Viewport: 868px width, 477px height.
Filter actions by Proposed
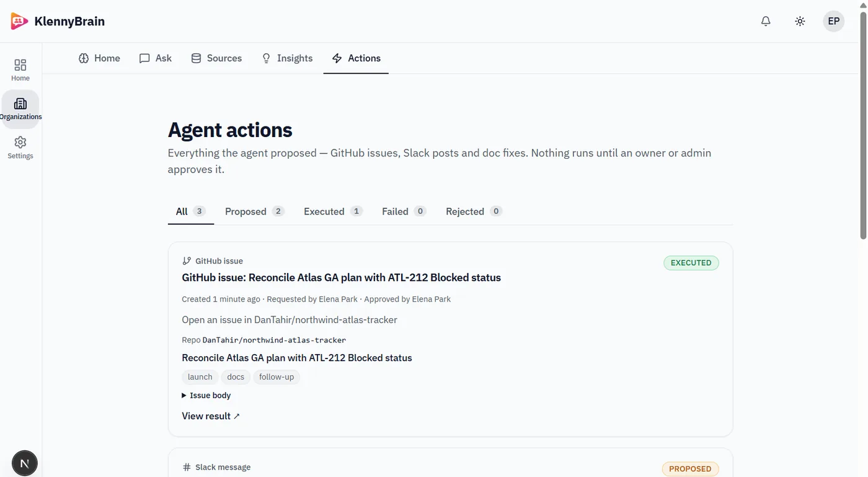point(255,212)
